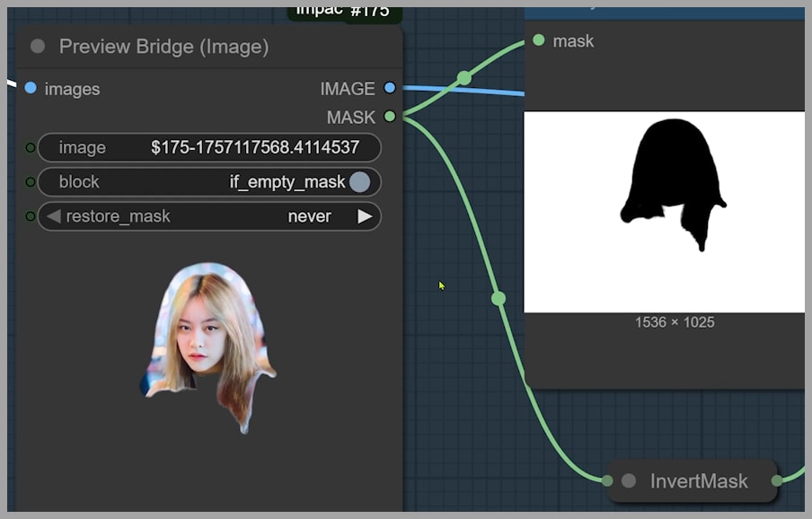Click the InvertMask node label
This screenshot has width=812, height=519.
pos(699,481)
